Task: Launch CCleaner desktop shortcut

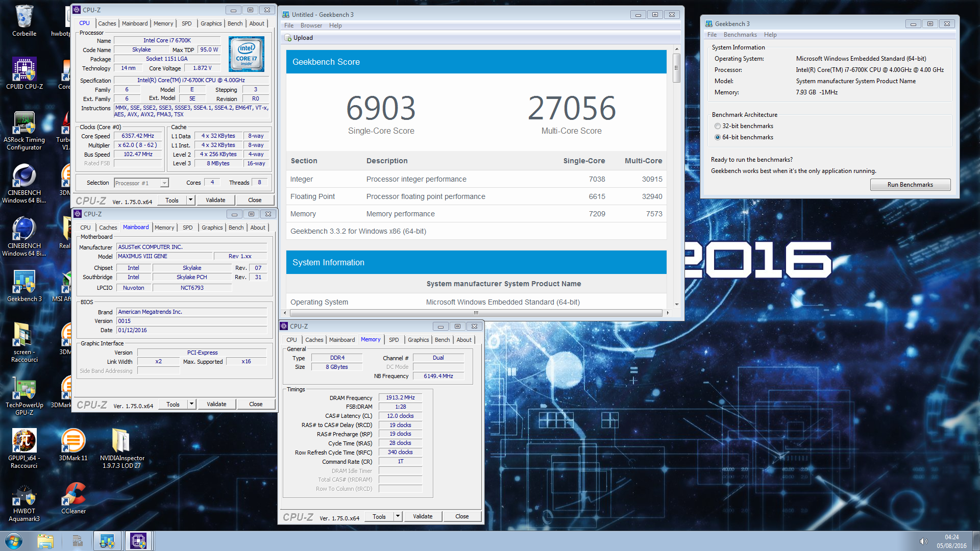Action: (x=73, y=498)
